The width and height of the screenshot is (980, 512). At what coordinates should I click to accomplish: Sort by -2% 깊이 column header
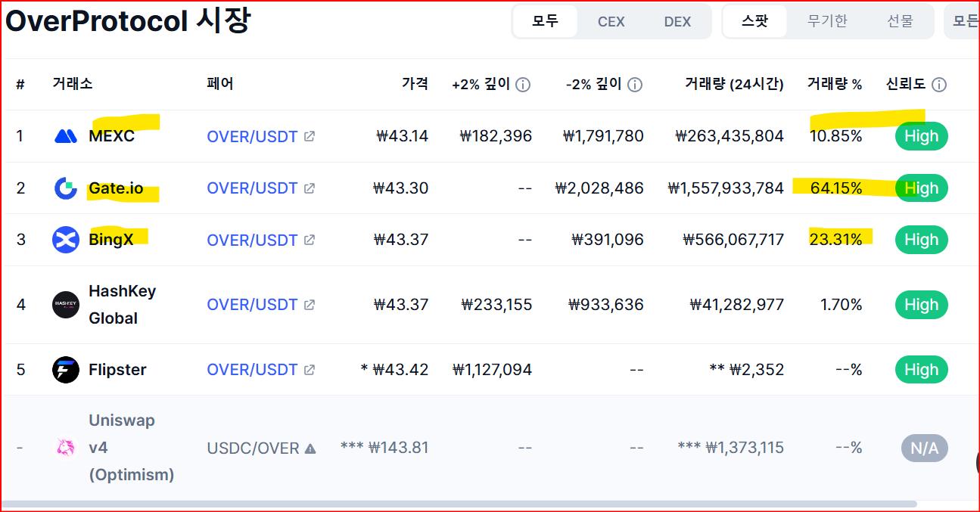[x=593, y=85]
